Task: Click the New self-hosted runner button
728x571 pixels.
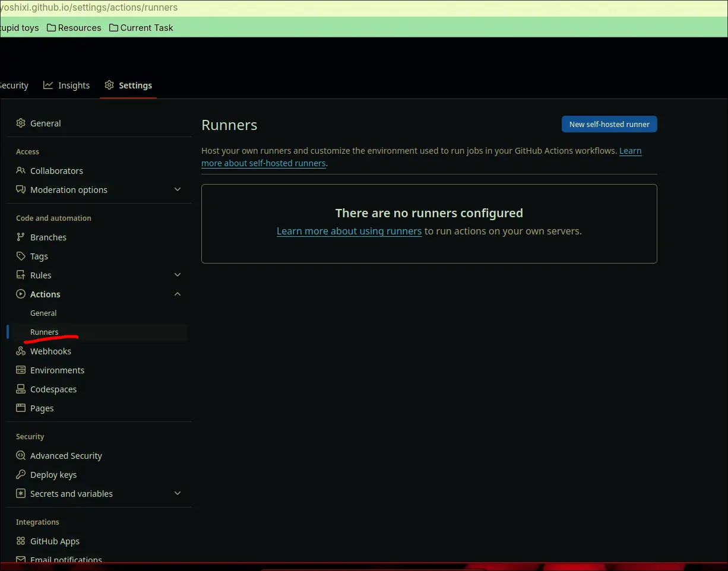Action: 609,124
